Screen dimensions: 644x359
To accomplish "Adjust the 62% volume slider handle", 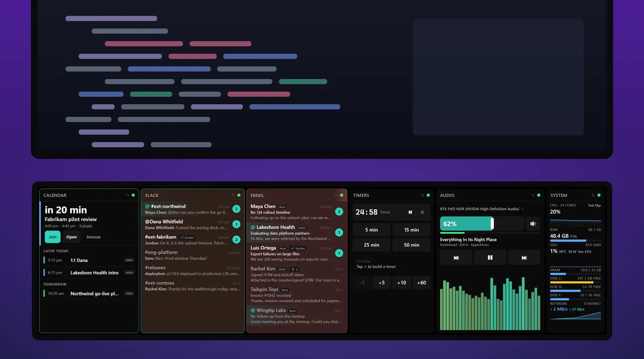I will coord(492,223).
